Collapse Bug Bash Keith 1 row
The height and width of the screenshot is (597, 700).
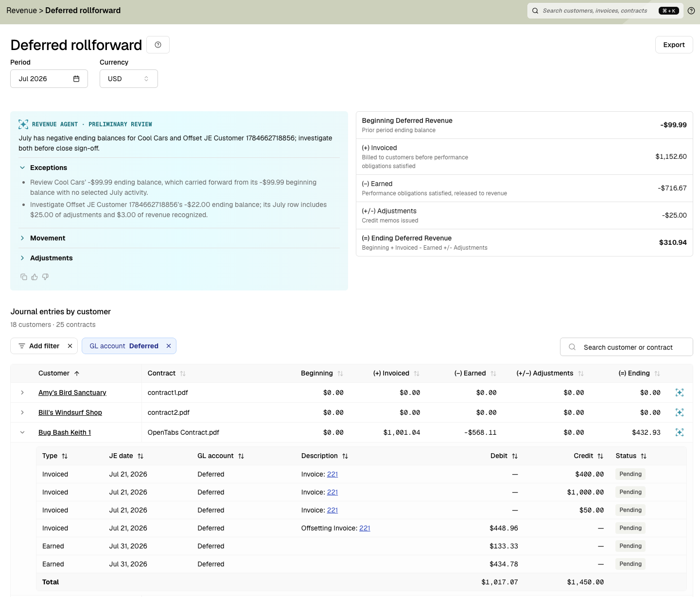click(x=22, y=432)
